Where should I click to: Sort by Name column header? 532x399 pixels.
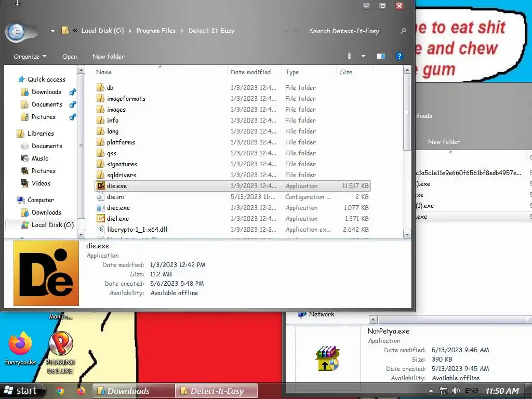(104, 72)
